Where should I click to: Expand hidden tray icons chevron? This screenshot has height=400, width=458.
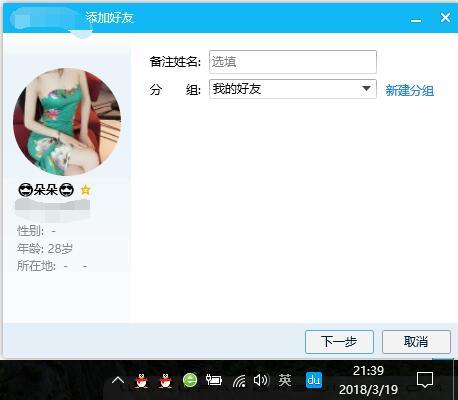click(118, 380)
